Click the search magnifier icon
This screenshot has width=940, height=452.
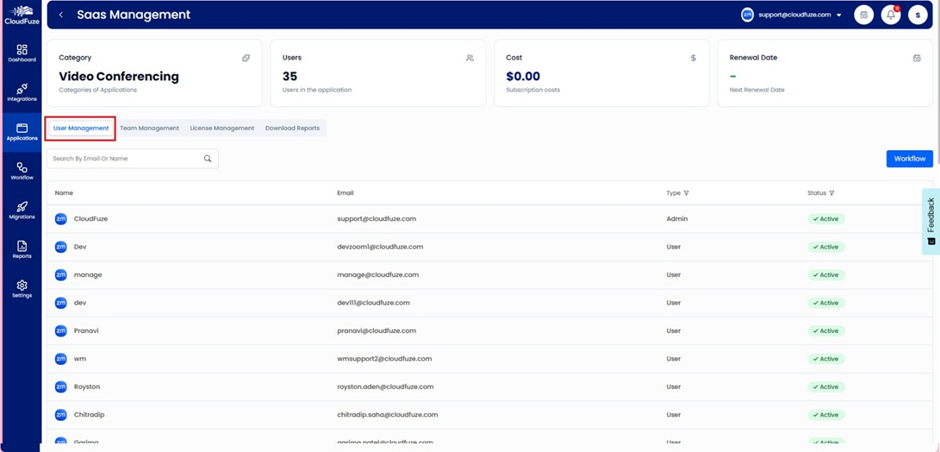(208, 159)
